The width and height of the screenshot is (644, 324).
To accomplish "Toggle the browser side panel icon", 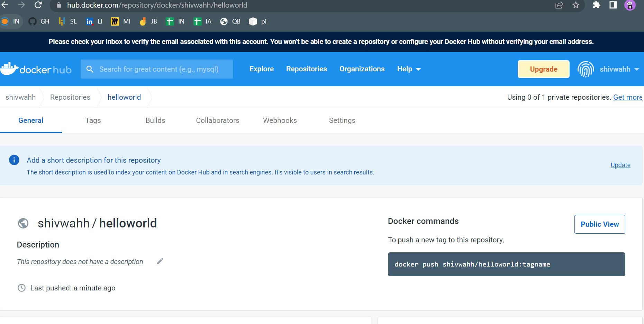I will point(613,5).
